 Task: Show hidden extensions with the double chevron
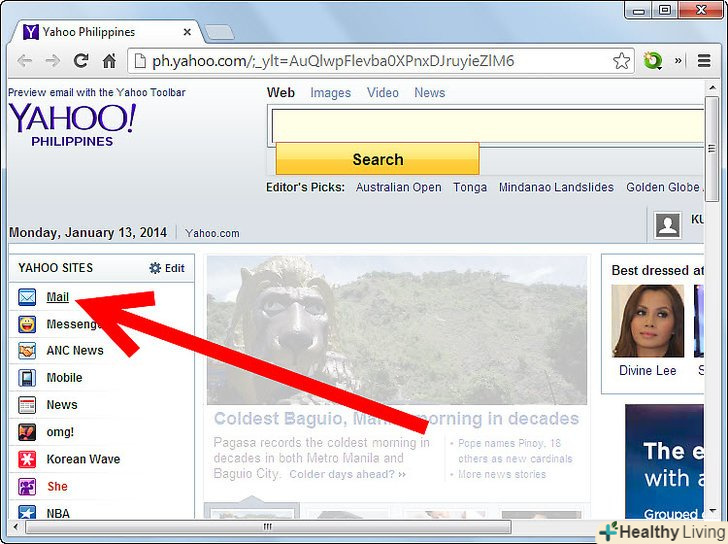click(x=678, y=60)
